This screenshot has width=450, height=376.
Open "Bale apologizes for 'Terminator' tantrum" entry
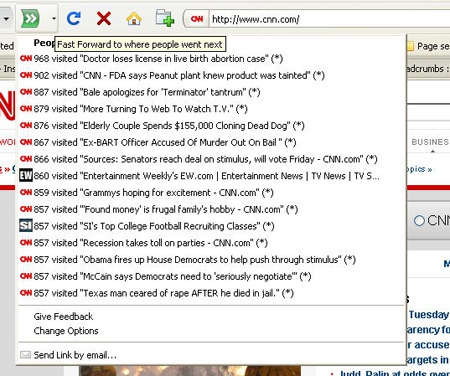(212, 92)
